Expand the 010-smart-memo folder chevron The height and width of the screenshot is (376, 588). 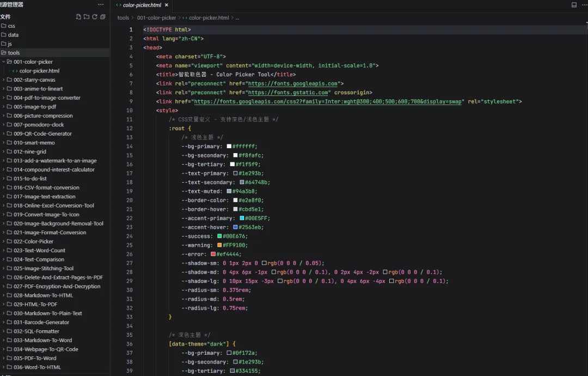click(x=4, y=143)
